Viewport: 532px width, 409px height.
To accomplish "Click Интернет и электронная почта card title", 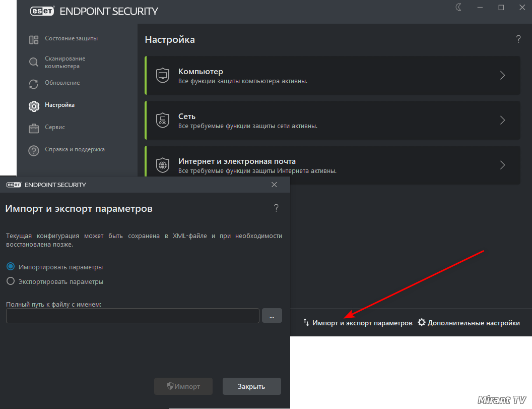I will [237, 161].
